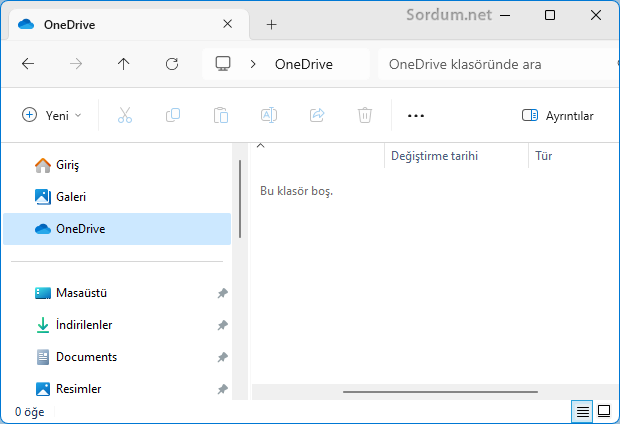Click the pin icon beside İndirilenler
This screenshot has width=620, height=424.
(x=223, y=325)
